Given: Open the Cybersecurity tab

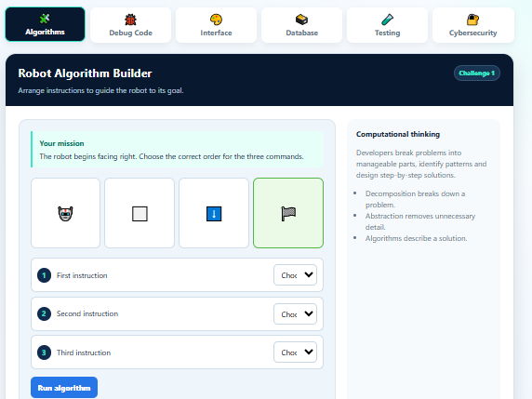Looking at the screenshot, I should (473, 25).
